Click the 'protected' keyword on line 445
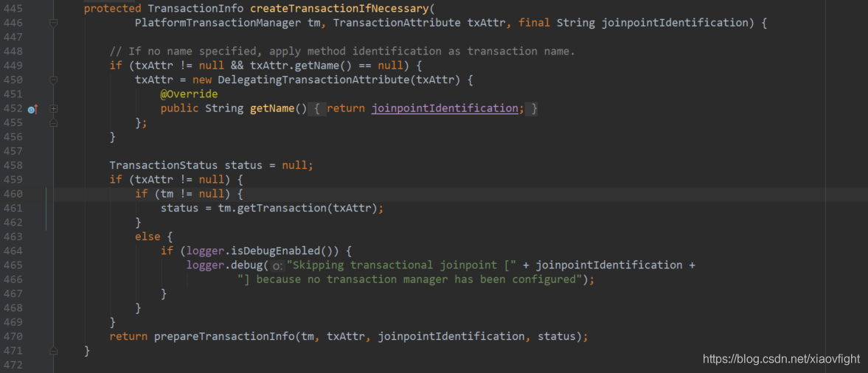 pyautogui.click(x=112, y=9)
